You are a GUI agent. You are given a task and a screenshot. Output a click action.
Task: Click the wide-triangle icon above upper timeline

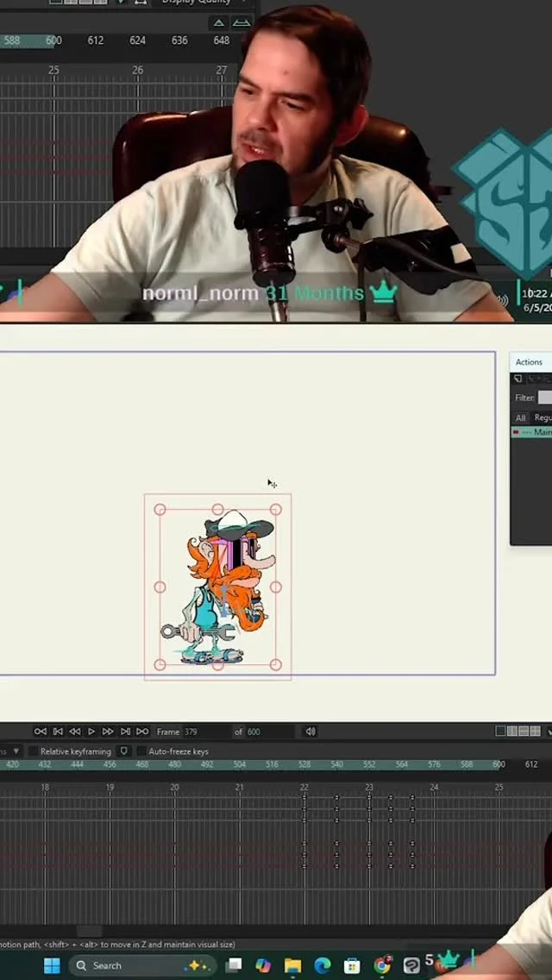(241, 23)
